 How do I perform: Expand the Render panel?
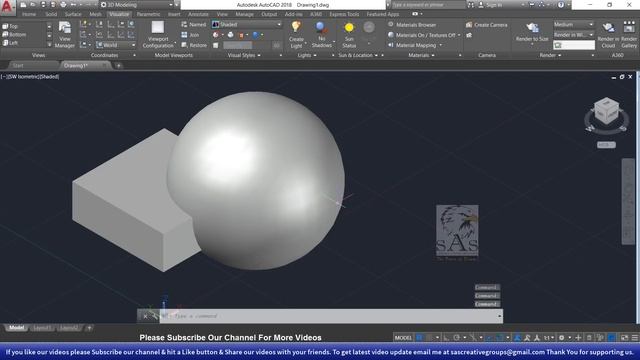pyautogui.click(x=550, y=55)
